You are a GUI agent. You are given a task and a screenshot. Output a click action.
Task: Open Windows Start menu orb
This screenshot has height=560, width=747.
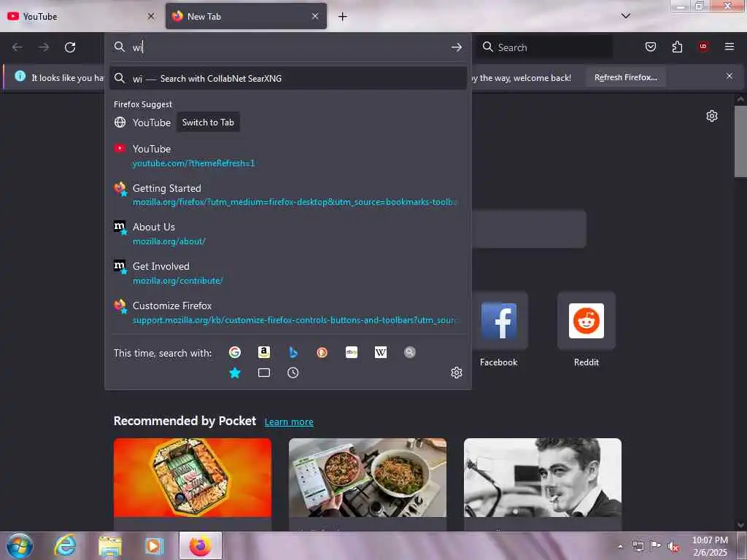20,545
